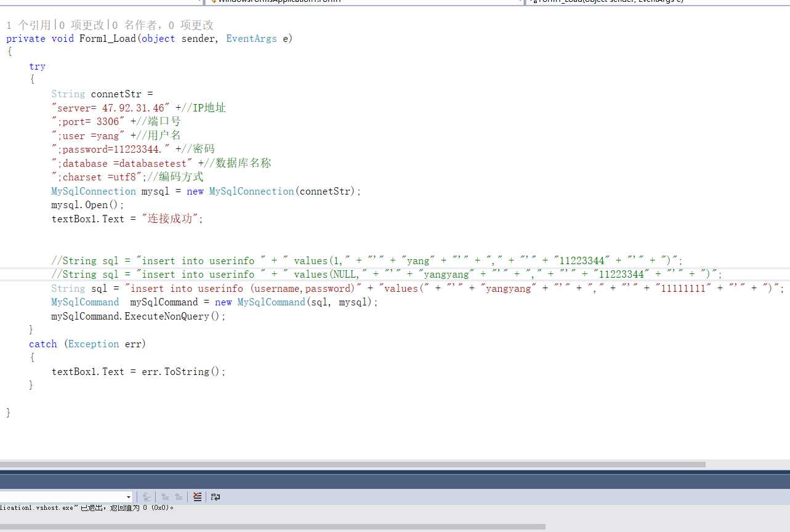The width and height of the screenshot is (790, 532).
Task: Click the '(username,password)' insert string
Action: (243, 289)
